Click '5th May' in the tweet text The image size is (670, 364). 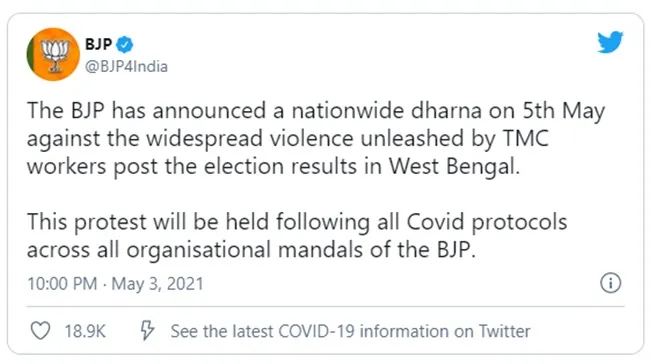pos(564,111)
